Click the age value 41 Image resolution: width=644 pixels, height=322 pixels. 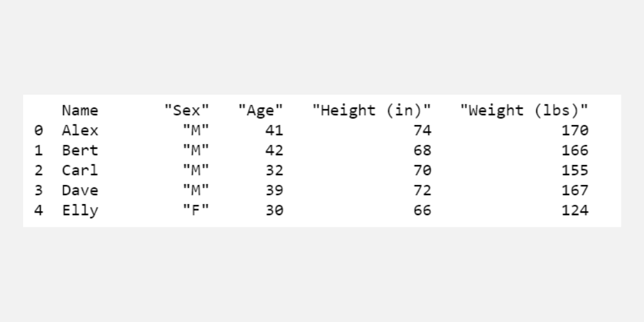[274, 131]
